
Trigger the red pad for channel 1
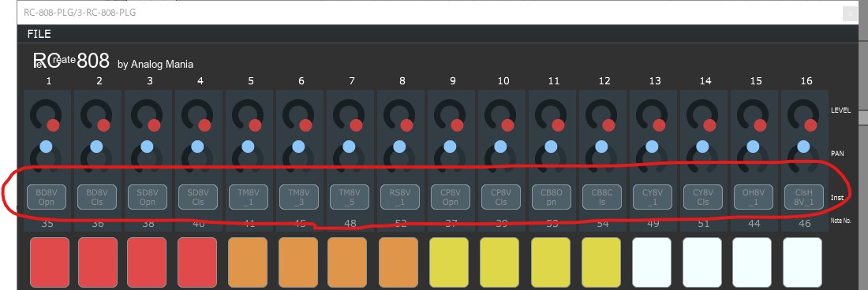tap(50, 263)
